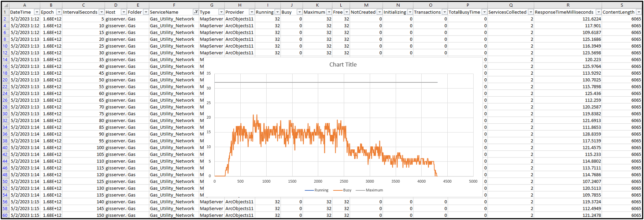
Task: Open the ServicesCollected column filter dropdown
Action: coord(531,12)
